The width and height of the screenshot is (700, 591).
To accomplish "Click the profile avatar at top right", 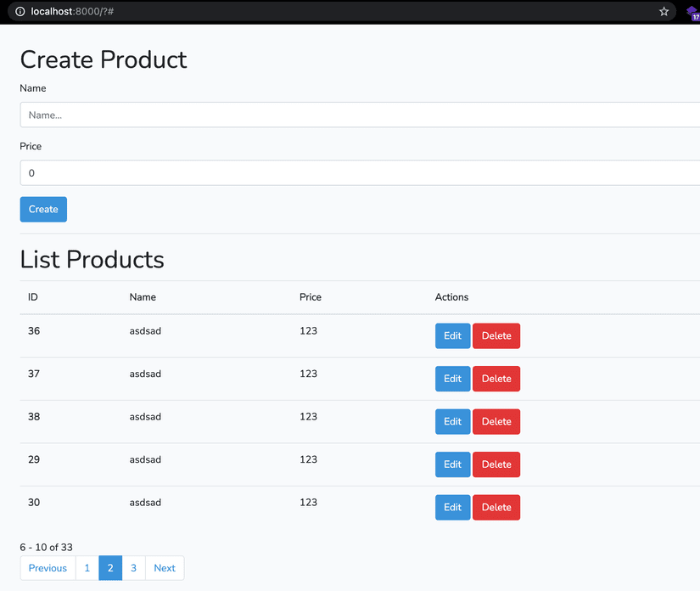I will (x=691, y=12).
